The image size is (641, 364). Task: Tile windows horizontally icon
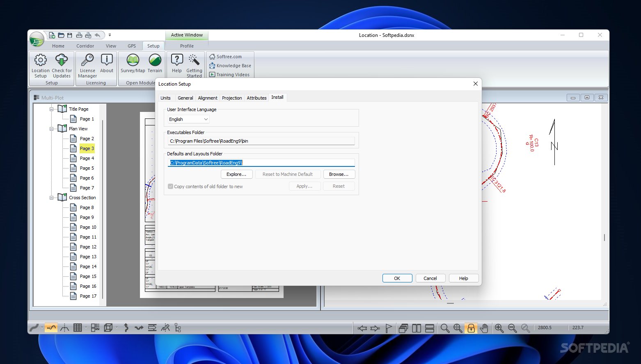pos(430,328)
